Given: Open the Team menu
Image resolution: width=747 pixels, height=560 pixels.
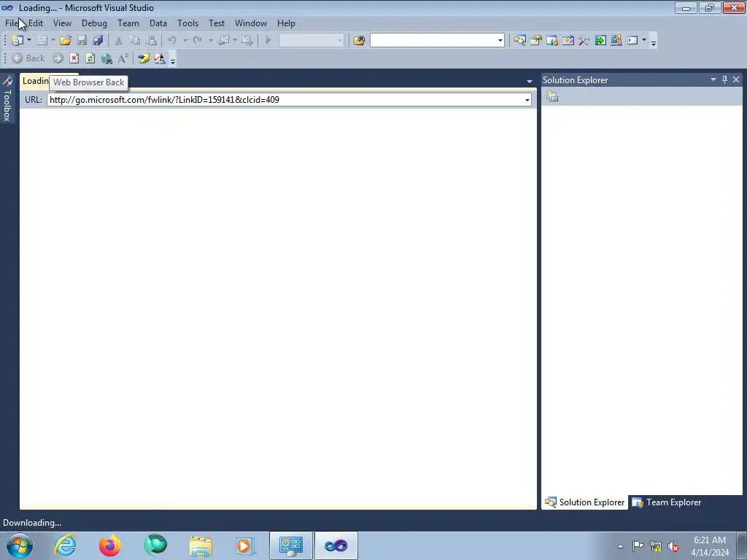Looking at the screenshot, I should click(x=128, y=23).
